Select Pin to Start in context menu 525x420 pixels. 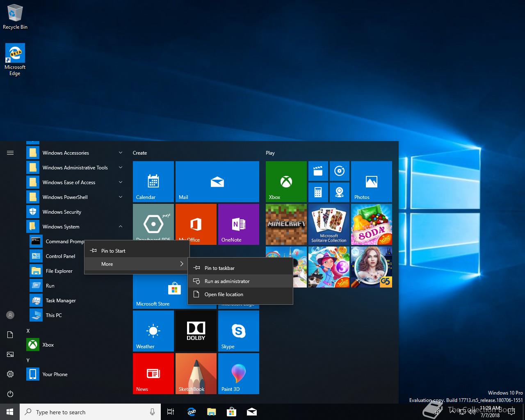point(137,251)
